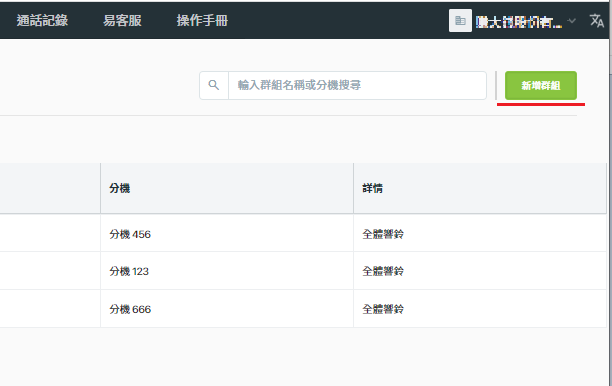Click 全體響鈴 detail for 分機 456
The height and width of the screenshot is (386, 612).
(383, 234)
